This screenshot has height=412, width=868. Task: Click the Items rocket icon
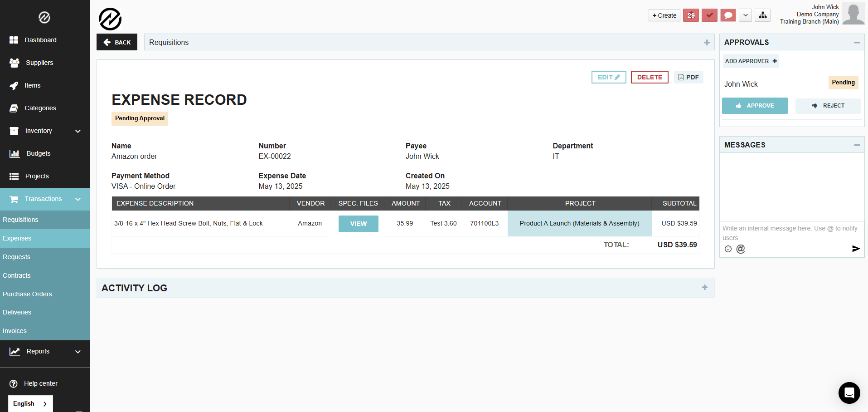point(14,85)
